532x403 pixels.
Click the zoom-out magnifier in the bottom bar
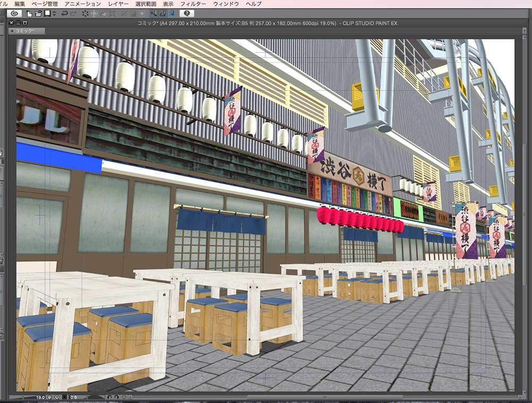(x=49, y=398)
